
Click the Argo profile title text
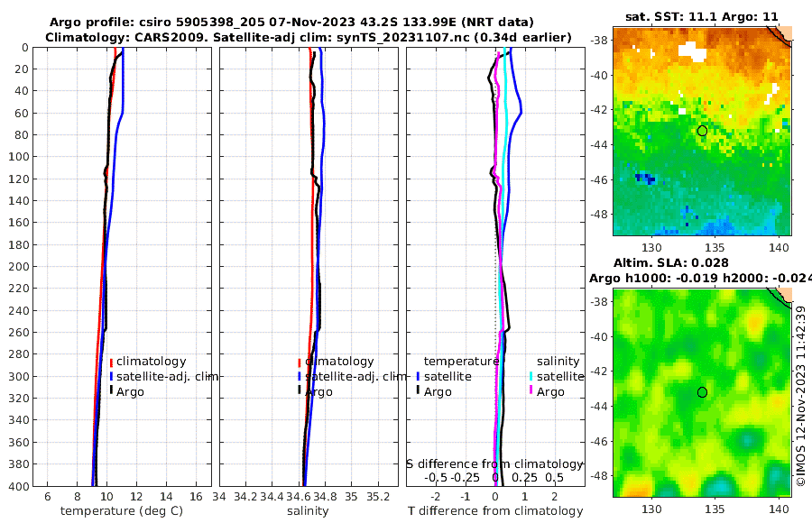pos(291,23)
